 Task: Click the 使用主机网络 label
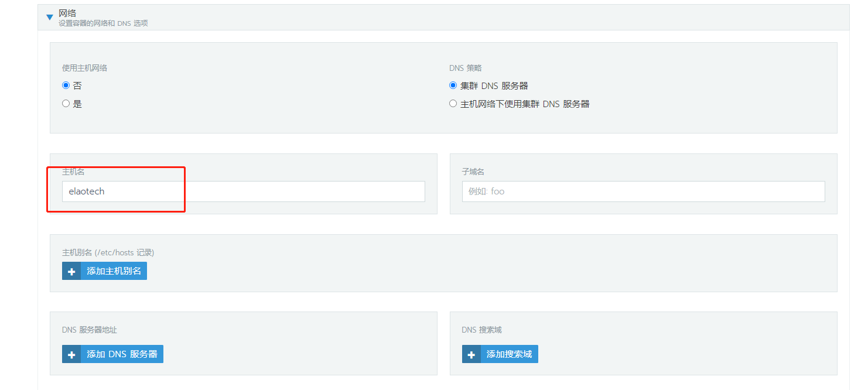pyautogui.click(x=84, y=68)
